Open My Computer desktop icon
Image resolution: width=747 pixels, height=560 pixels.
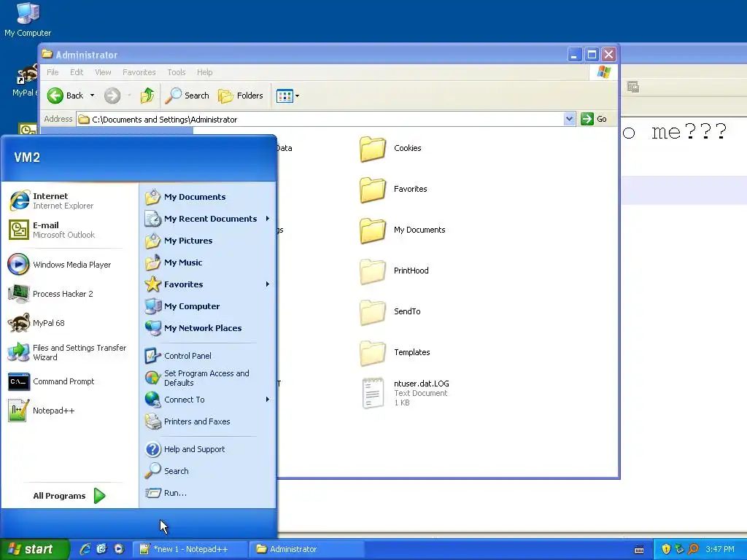28,20
